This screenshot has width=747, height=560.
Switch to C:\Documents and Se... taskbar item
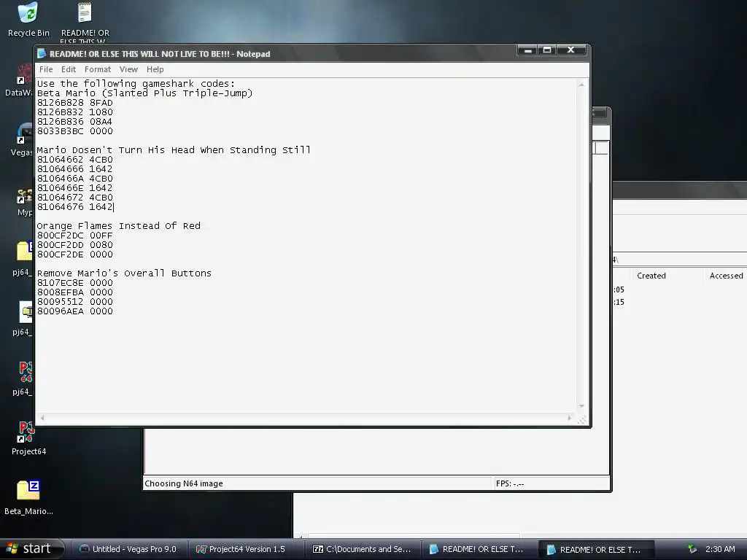363,549
